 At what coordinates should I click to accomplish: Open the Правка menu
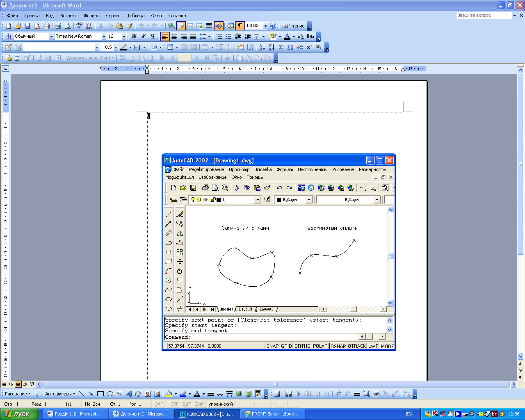32,16
